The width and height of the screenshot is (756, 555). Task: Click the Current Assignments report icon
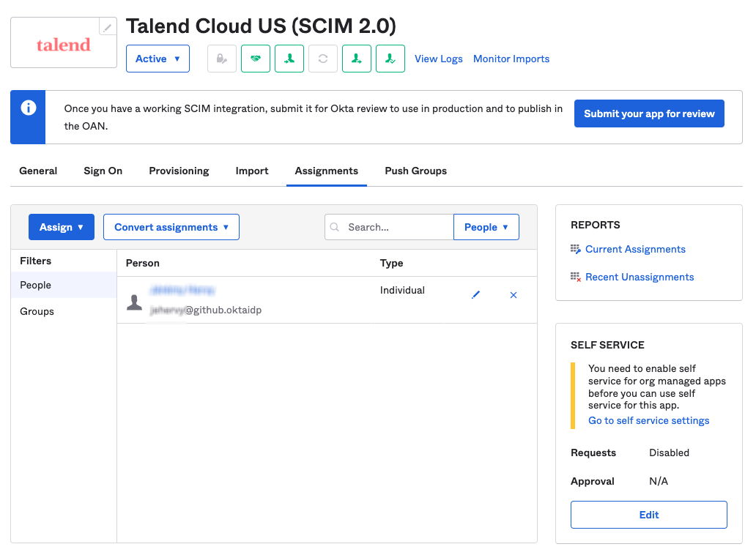click(x=576, y=249)
